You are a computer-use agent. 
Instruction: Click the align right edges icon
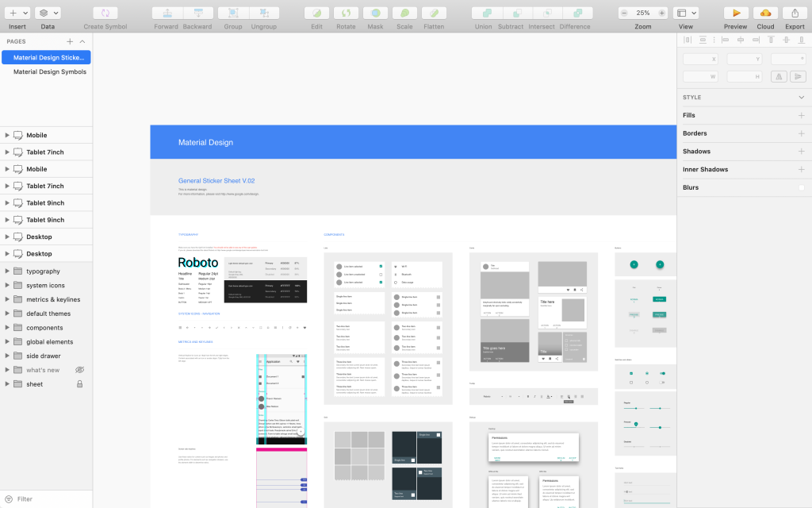pyautogui.click(x=756, y=40)
